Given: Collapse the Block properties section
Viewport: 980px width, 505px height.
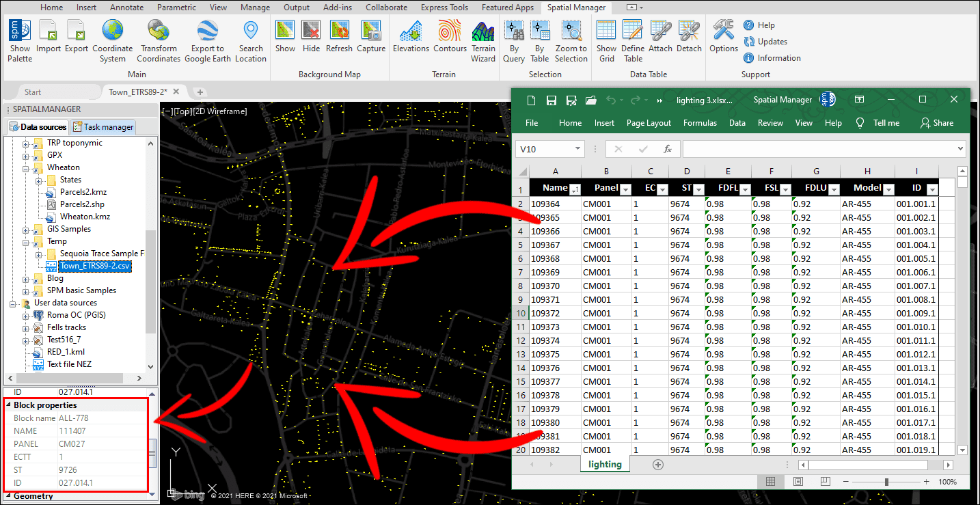Looking at the screenshot, I should [9, 405].
